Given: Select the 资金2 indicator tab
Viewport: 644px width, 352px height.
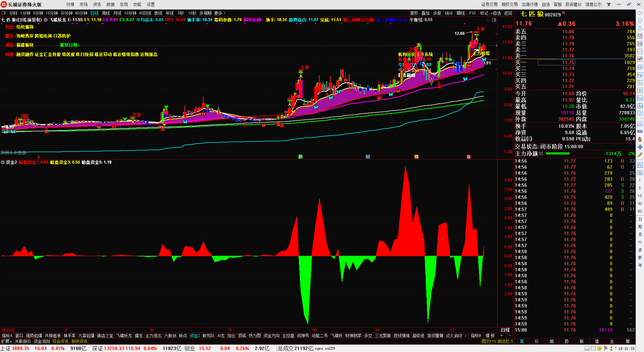Looking at the screenshot, I should click(195, 336).
